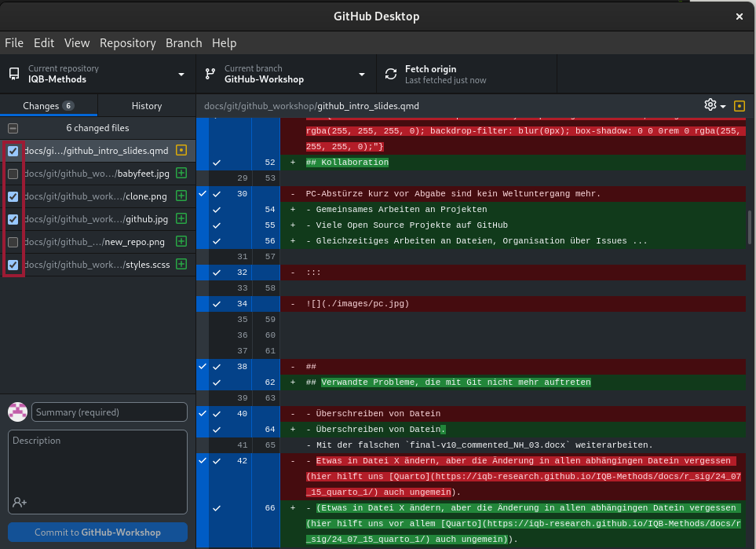The image size is (756, 549).
Task: Uncheck the github_intro_slides.qmd file checkbox
Action: pos(13,151)
